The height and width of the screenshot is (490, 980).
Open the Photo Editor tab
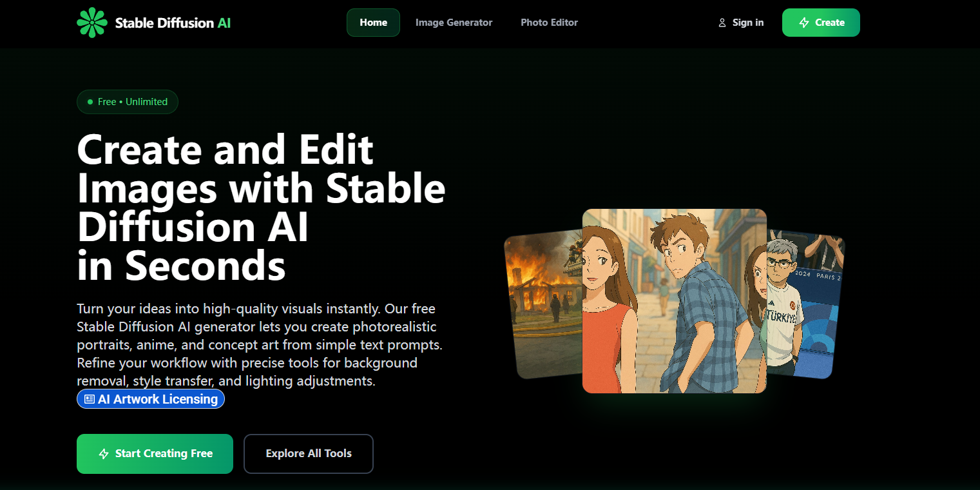point(549,23)
